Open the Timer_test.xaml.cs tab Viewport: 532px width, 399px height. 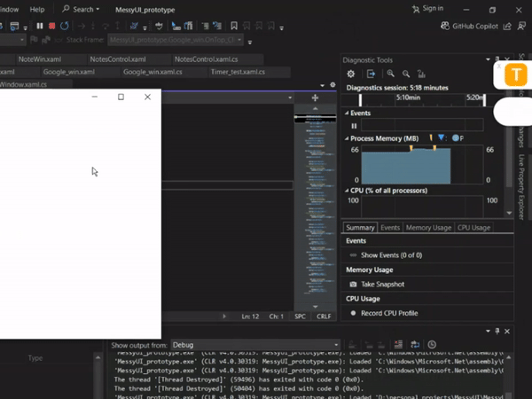(x=238, y=72)
